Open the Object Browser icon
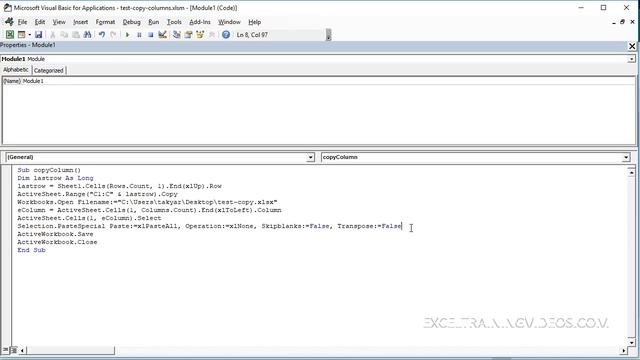640x360 pixels. tap(200, 35)
